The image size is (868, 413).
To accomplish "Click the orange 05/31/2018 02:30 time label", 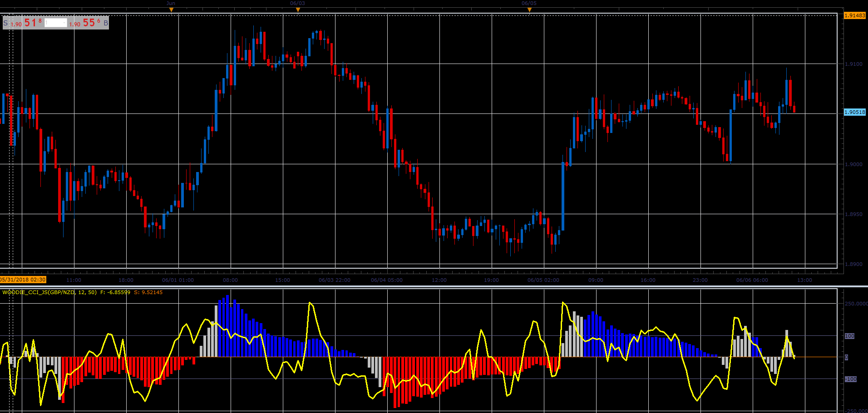I will 23,280.
